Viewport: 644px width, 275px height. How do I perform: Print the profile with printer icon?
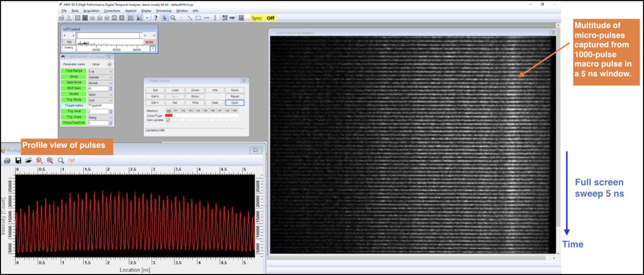click(x=7, y=160)
